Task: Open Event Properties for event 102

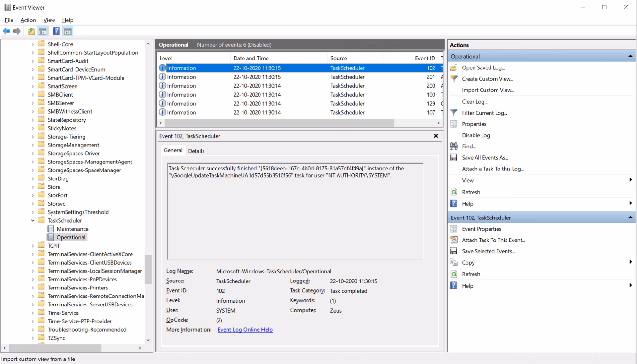Action: [x=481, y=229]
